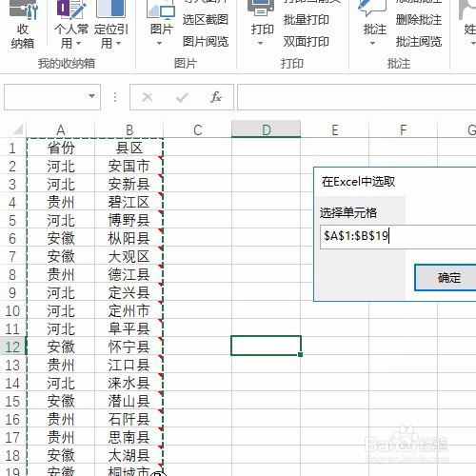Viewport: 476px width, 476px height.
Task: Click cell containing 怀宁县
Action: (x=129, y=347)
